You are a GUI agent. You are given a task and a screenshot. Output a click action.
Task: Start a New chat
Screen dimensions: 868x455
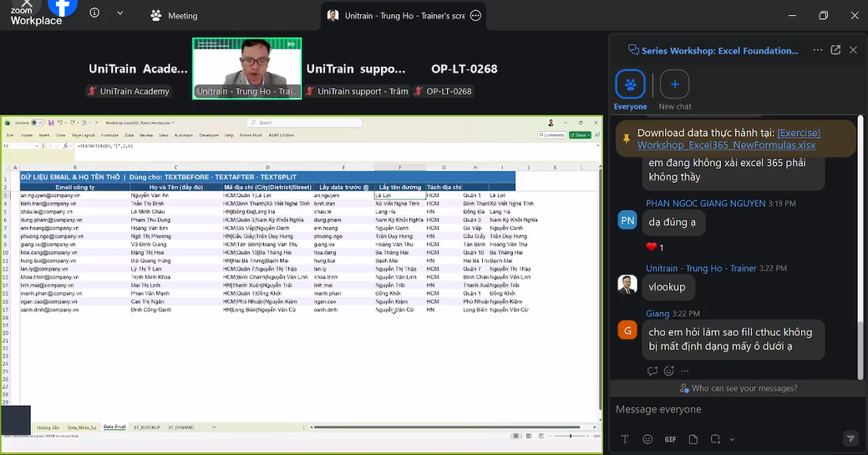[x=674, y=89]
